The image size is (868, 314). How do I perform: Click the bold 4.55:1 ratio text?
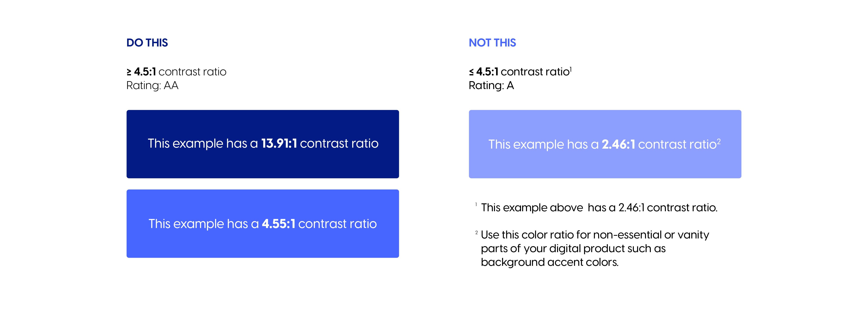click(x=278, y=224)
